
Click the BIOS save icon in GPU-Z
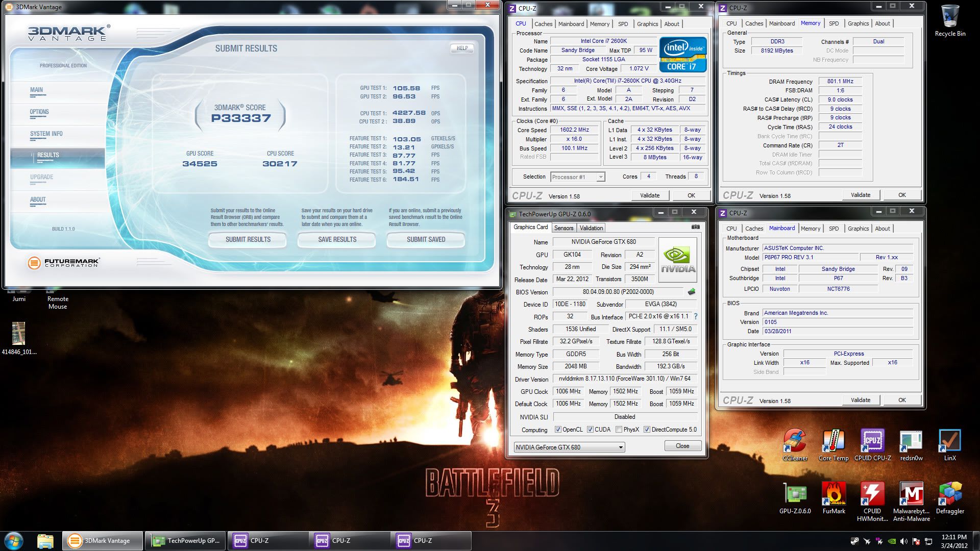click(692, 292)
